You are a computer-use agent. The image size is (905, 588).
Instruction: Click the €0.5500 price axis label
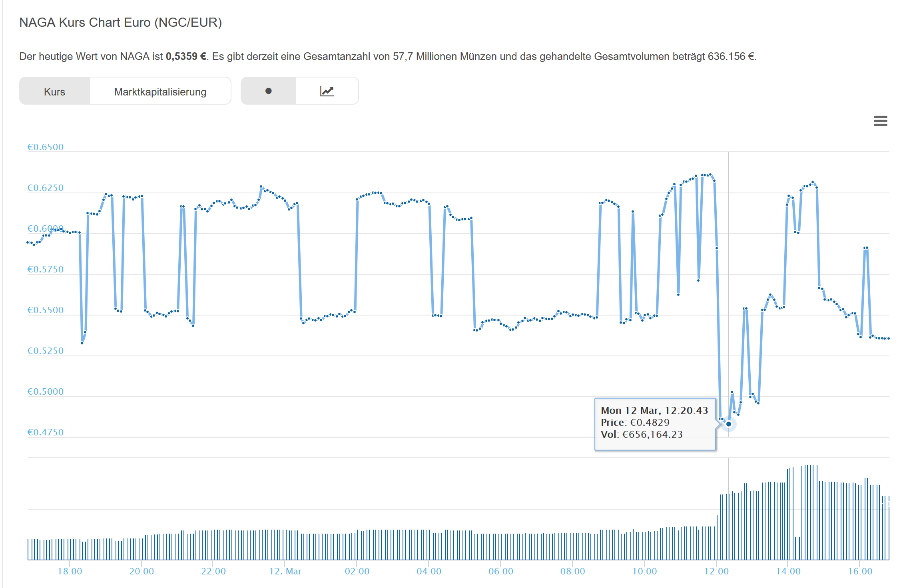(45, 310)
